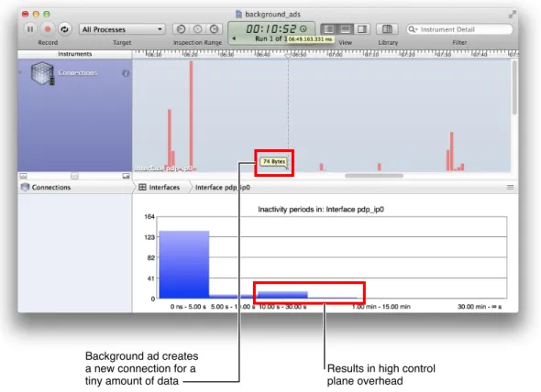Screen dimensions: 541x392
Task: Click the background_ads document title icon
Action: pyautogui.click(x=238, y=14)
